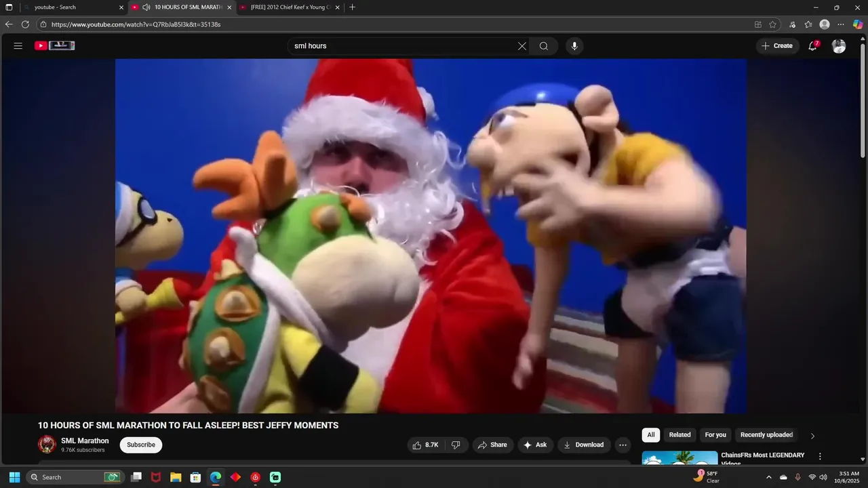Open the YouTube hamburger guide menu

pyautogui.click(x=18, y=46)
